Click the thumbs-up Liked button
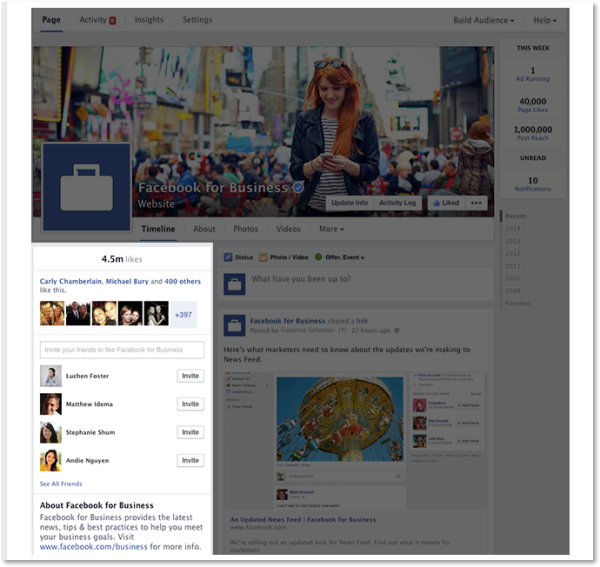 [x=446, y=203]
